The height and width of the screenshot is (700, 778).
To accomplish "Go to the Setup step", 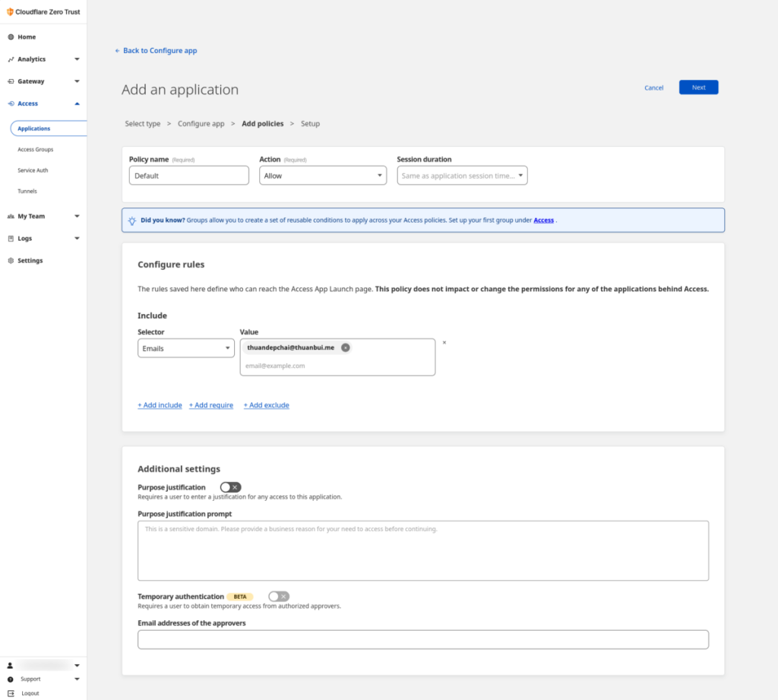I will pos(310,124).
